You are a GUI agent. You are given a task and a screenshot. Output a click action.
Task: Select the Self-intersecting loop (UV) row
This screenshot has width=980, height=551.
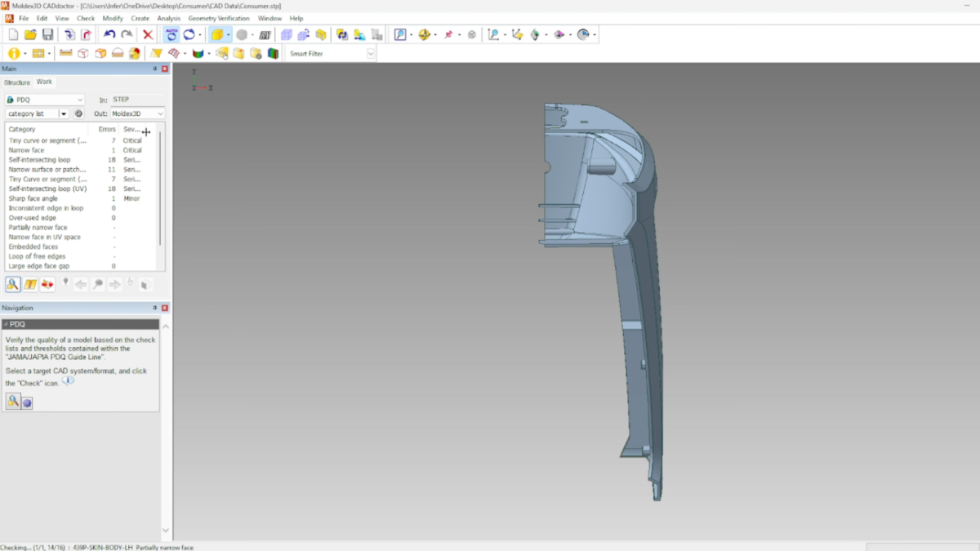click(x=82, y=189)
